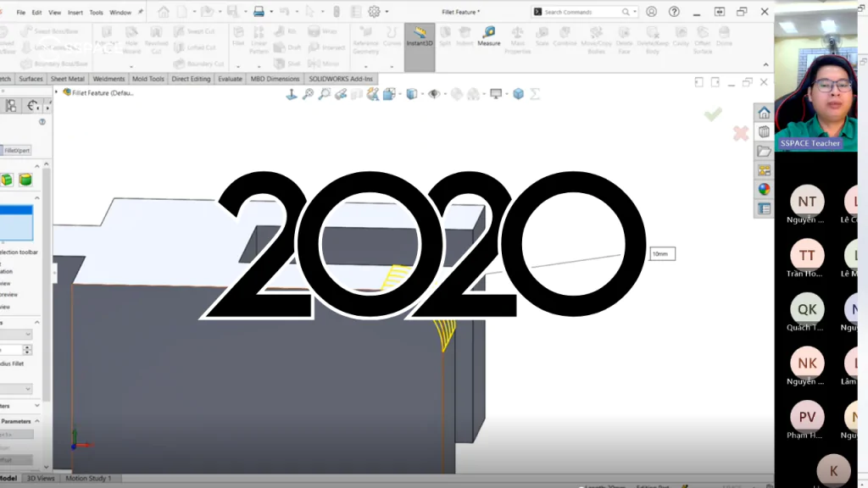The width and height of the screenshot is (868, 488).
Task: Switch to the Sheet Metal tab
Action: click(68, 79)
